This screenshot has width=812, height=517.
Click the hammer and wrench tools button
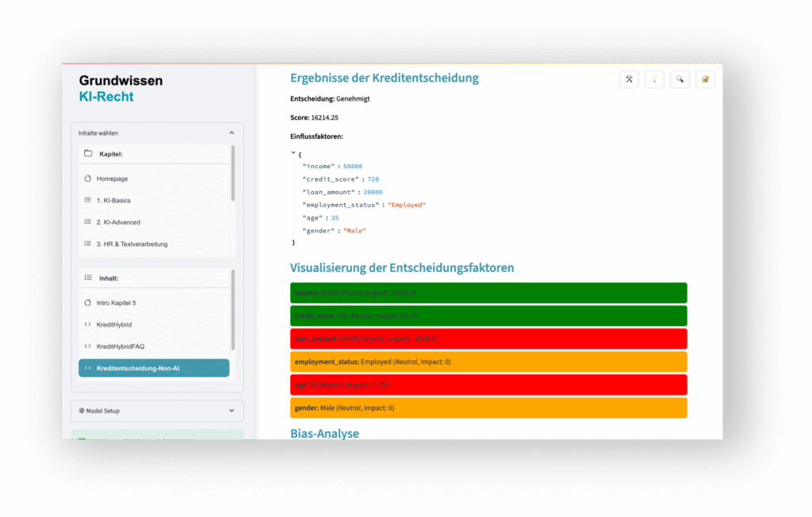[629, 79]
